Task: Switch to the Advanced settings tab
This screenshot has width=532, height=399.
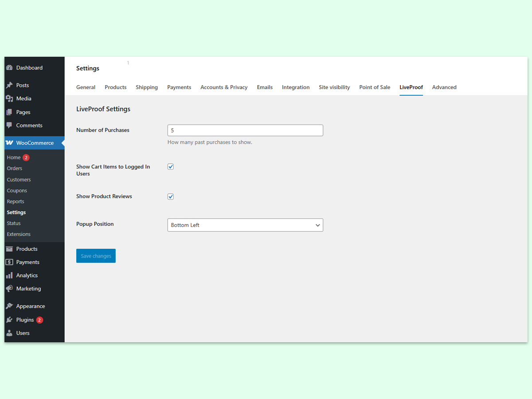Action: point(444,87)
